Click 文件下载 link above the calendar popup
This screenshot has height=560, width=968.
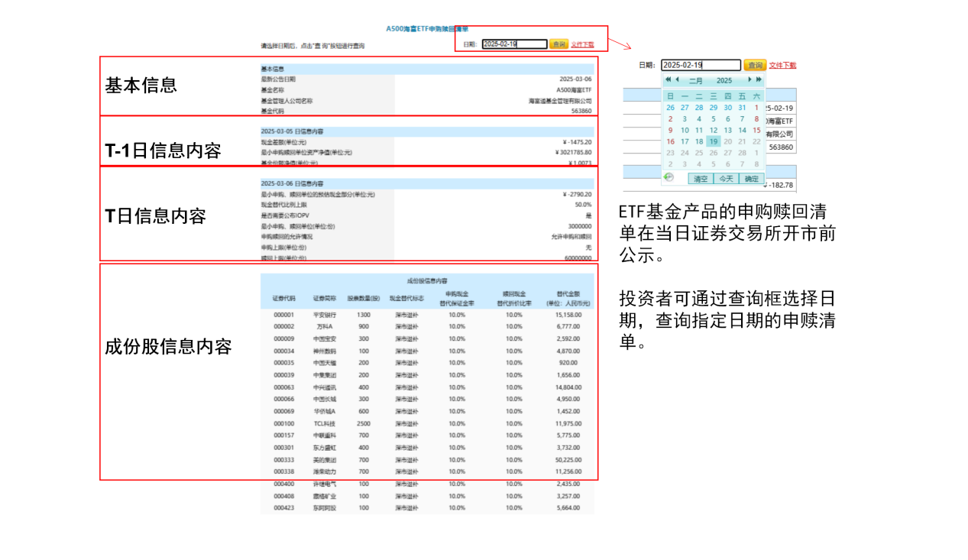point(782,66)
